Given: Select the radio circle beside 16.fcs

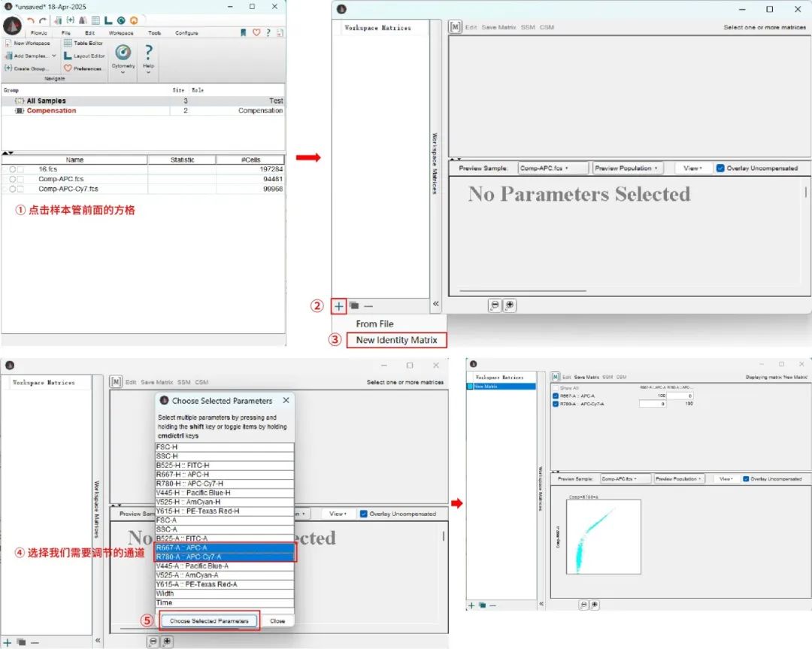Looking at the screenshot, I should click(x=12, y=170).
